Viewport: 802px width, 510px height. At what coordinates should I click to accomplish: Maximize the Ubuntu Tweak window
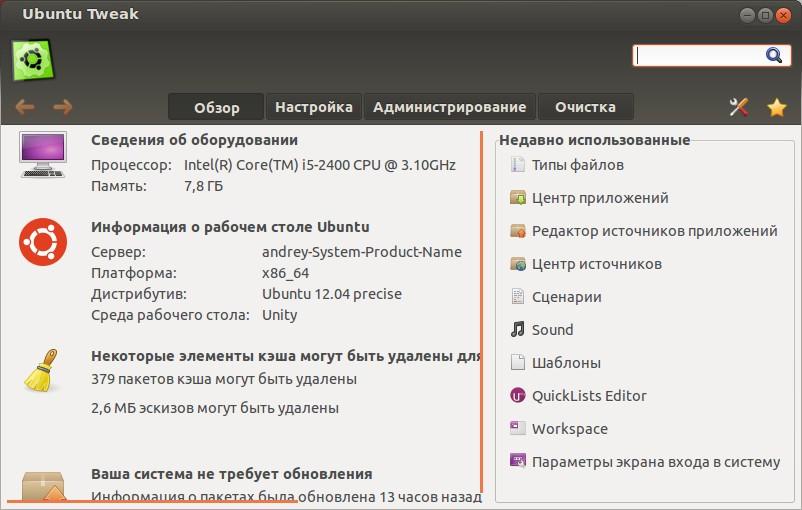point(765,15)
